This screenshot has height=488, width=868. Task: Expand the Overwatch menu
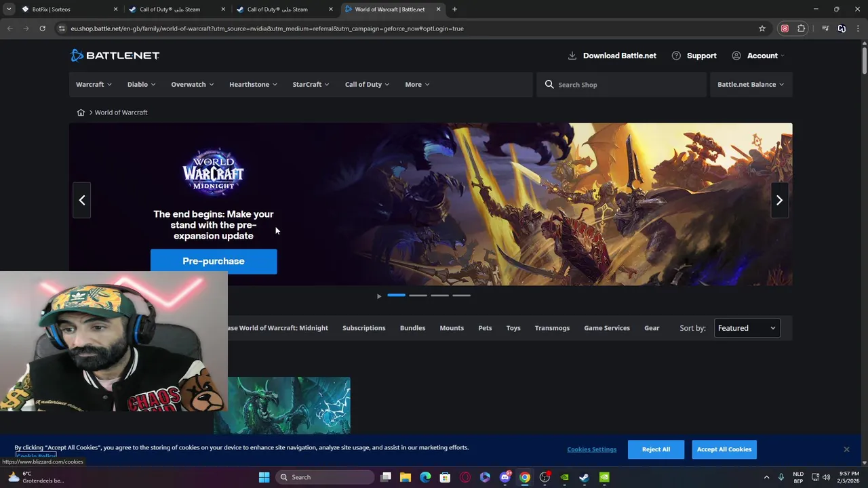pyautogui.click(x=192, y=85)
